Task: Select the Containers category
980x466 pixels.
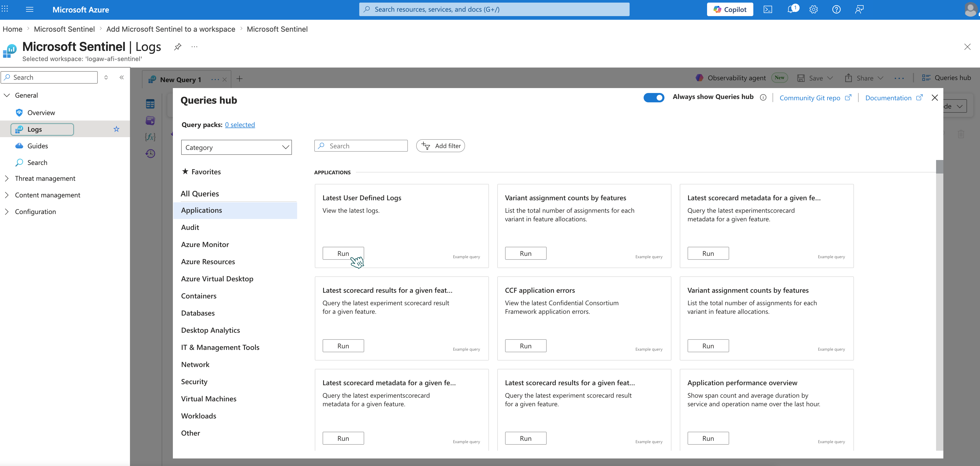Action: point(199,296)
